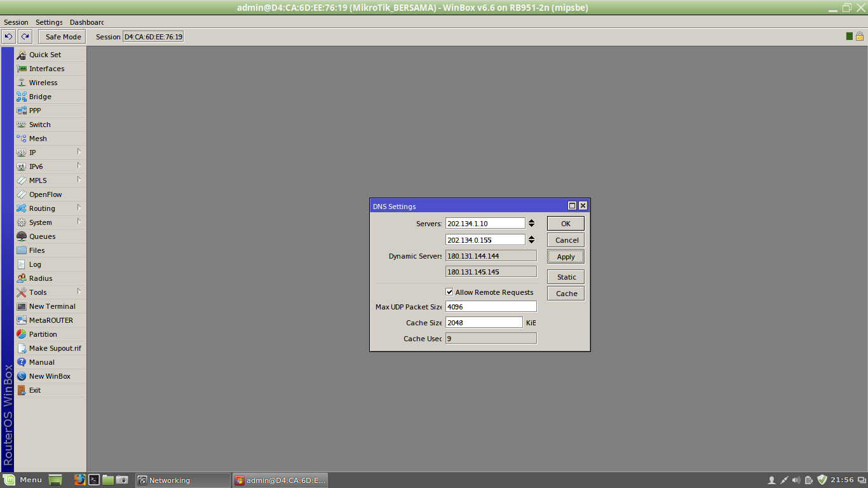868x488 pixels.
Task: Click the Cache Size field
Action: 484,323
